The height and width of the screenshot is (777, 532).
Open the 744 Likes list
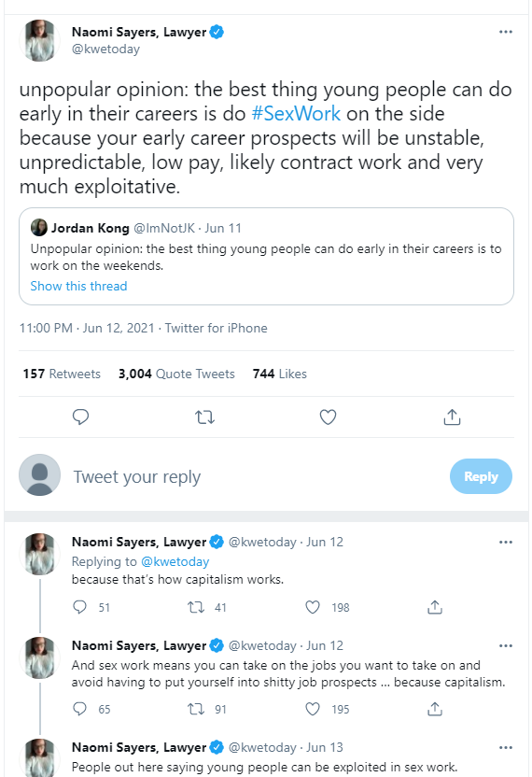(x=279, y=374)
